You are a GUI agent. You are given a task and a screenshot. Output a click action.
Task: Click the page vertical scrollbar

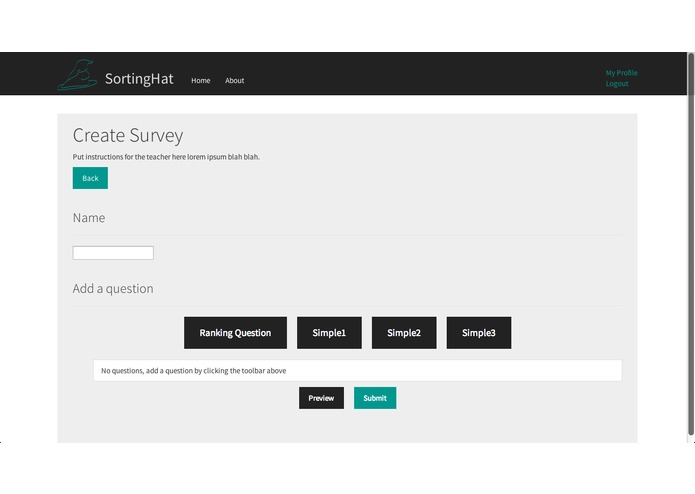[x=691, y=244]
